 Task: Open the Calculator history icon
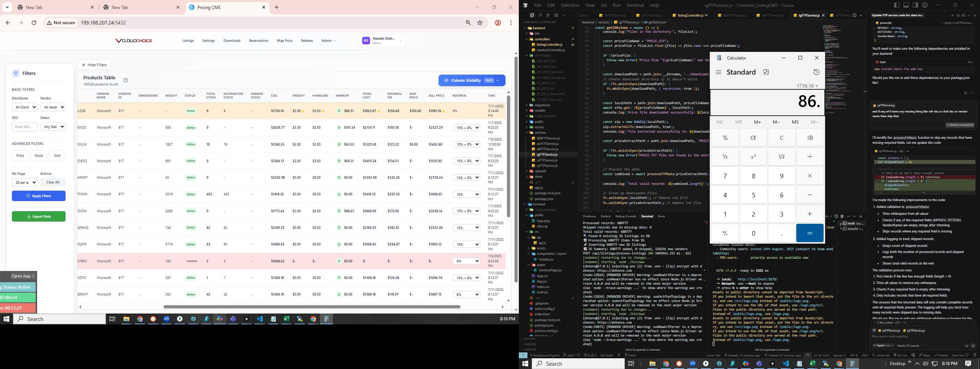point(816,72)
